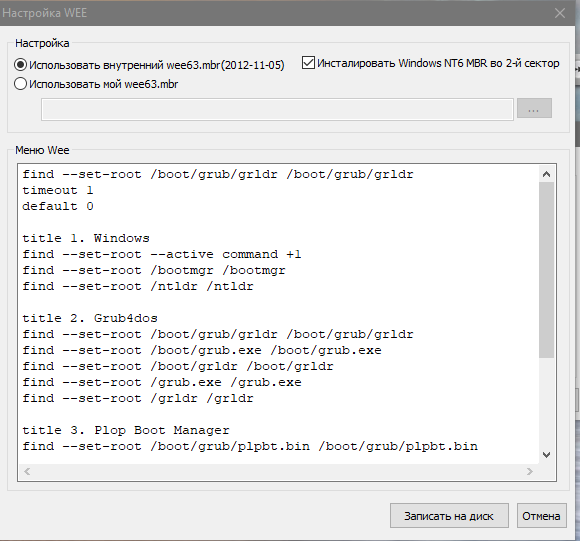
Task: Click line 'find --set-root --active command +1'
Action: 162,254
